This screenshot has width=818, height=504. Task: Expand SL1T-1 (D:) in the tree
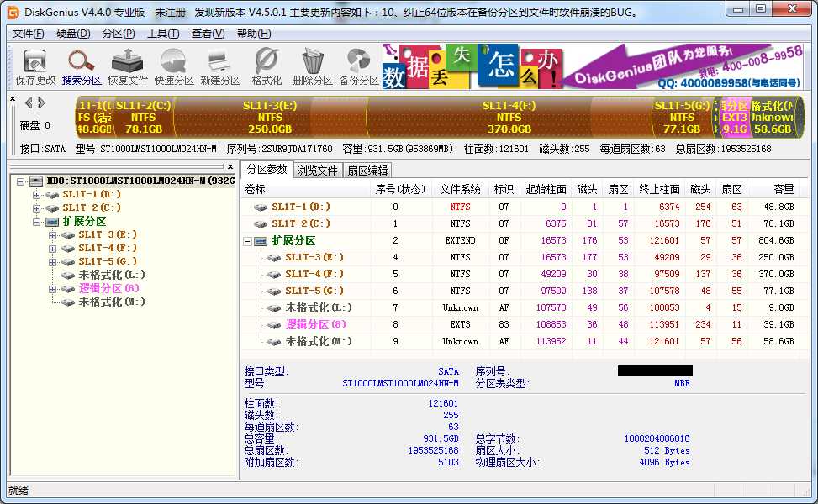pos(36,195)
